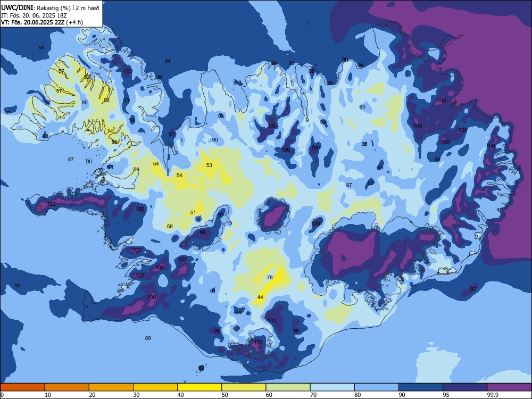Viewport: 532px width, 399px height.
Task: Click the 95–99.9 indigo legend swatch
Action: [x=465, y=387]
